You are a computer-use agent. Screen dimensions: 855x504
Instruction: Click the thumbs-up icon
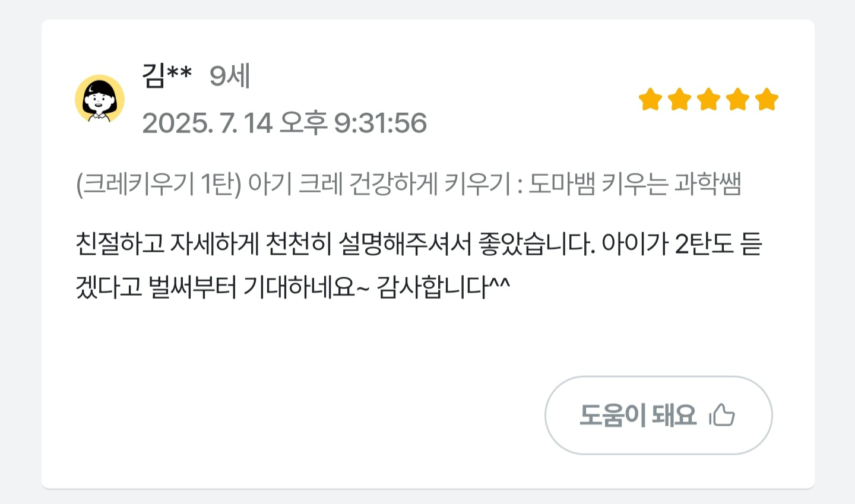722,415
